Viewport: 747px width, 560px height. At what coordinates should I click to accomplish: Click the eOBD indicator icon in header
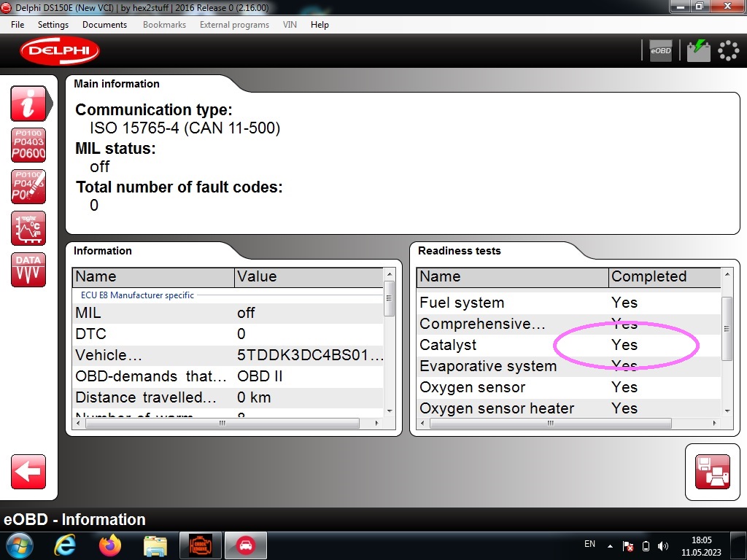click(660, 50)
